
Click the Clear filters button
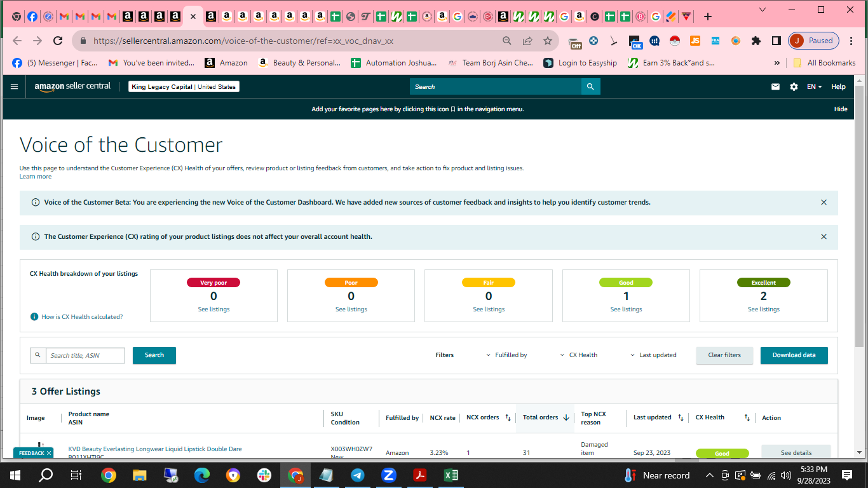(724, 355)
